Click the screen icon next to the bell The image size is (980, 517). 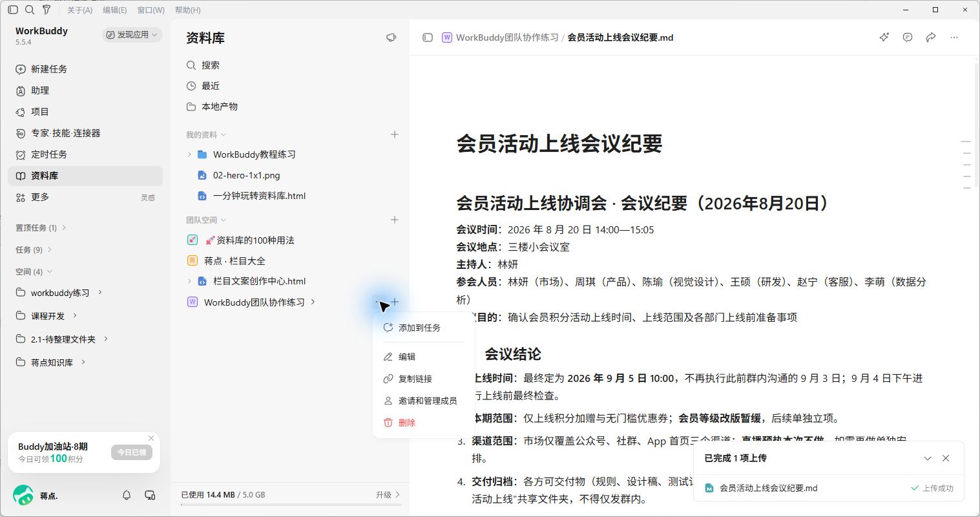click(x=150, y=495)
